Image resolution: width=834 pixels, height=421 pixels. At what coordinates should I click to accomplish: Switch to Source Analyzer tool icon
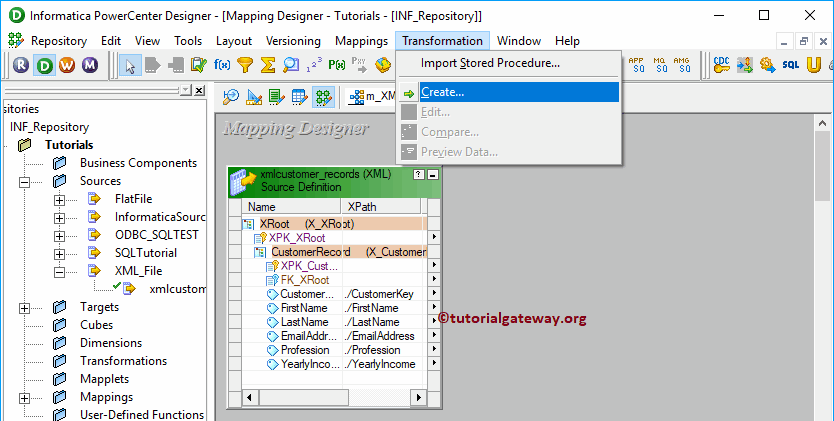click(231, 97)
